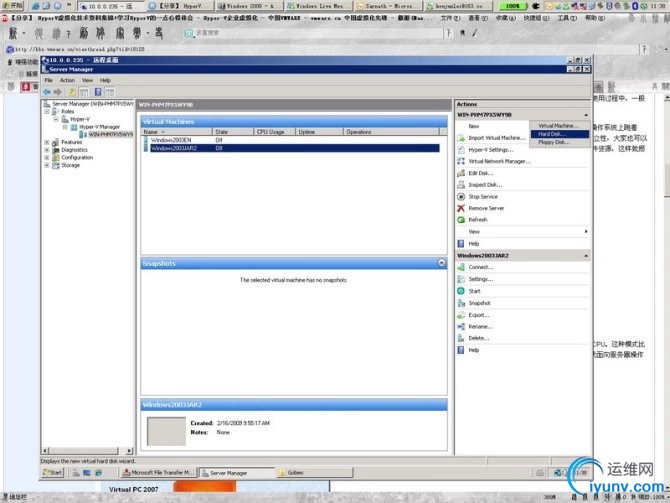
Task: Collapse the Hyper-V Manager tree node
Action: [65, 127]
